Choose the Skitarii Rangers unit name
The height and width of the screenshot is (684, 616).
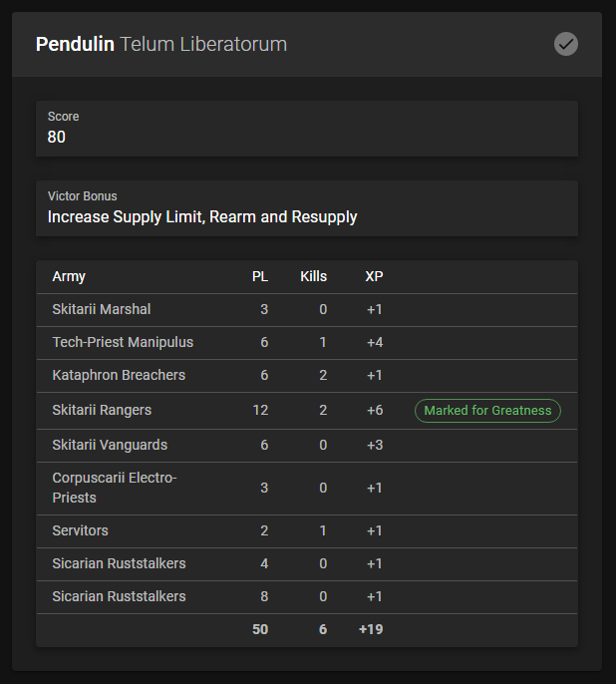click(x=102, y=410)
